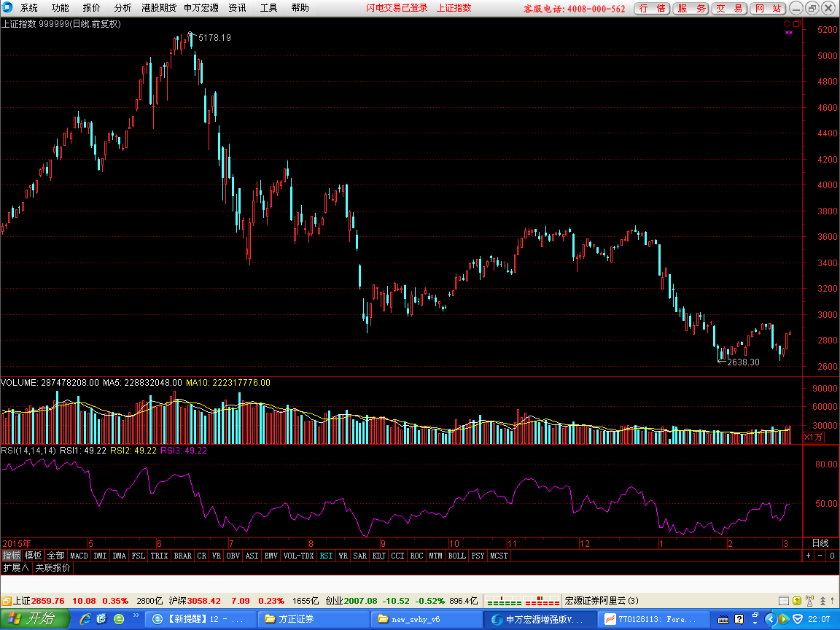Click the plus zoom button beside indicator tabs
The height and width of the screenshot is (630, 840).
(809, 556)
